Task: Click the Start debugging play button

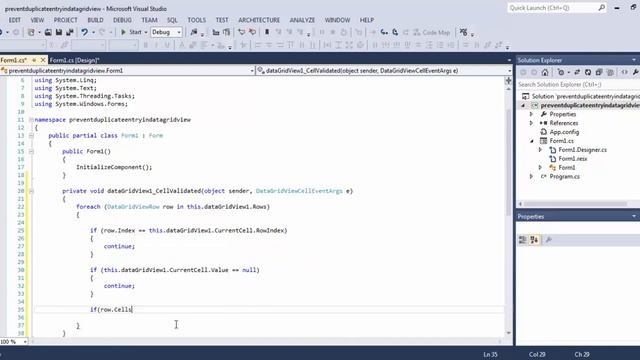Action: (x=123, y=32)
